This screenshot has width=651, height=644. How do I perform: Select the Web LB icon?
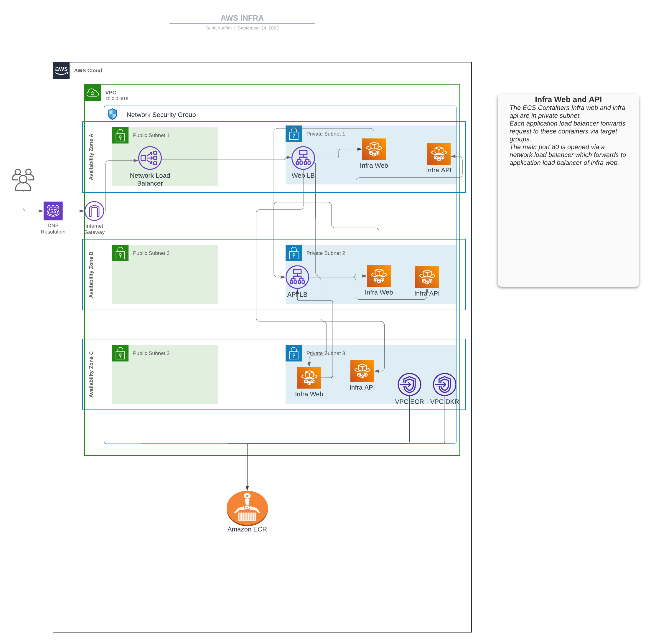coord(303,158)
